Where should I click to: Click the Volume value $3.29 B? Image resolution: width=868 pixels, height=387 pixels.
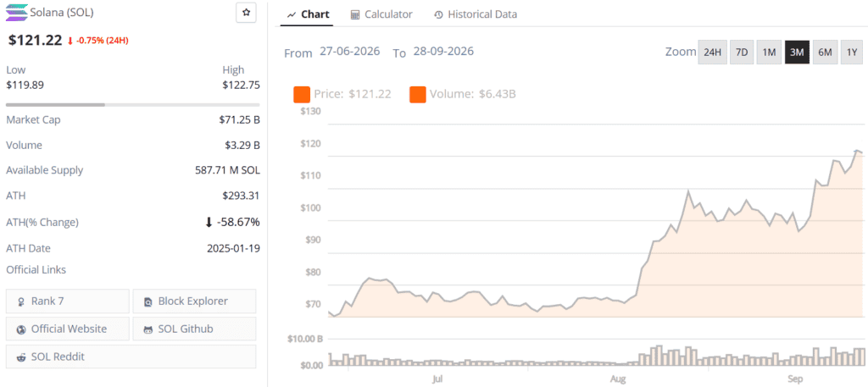(242, 146)
